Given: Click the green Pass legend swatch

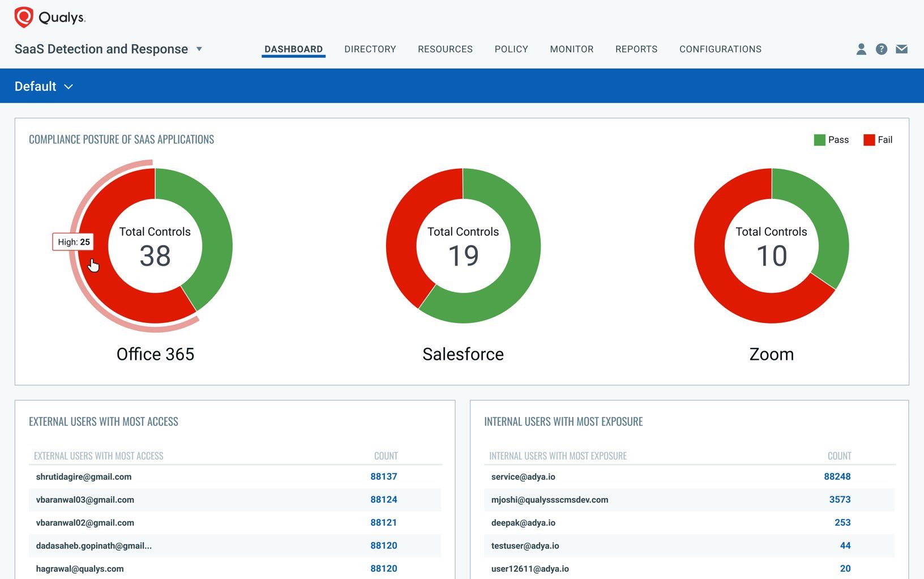Looking at the screenshot, I should pyautogui.click(x=819, y=139).
